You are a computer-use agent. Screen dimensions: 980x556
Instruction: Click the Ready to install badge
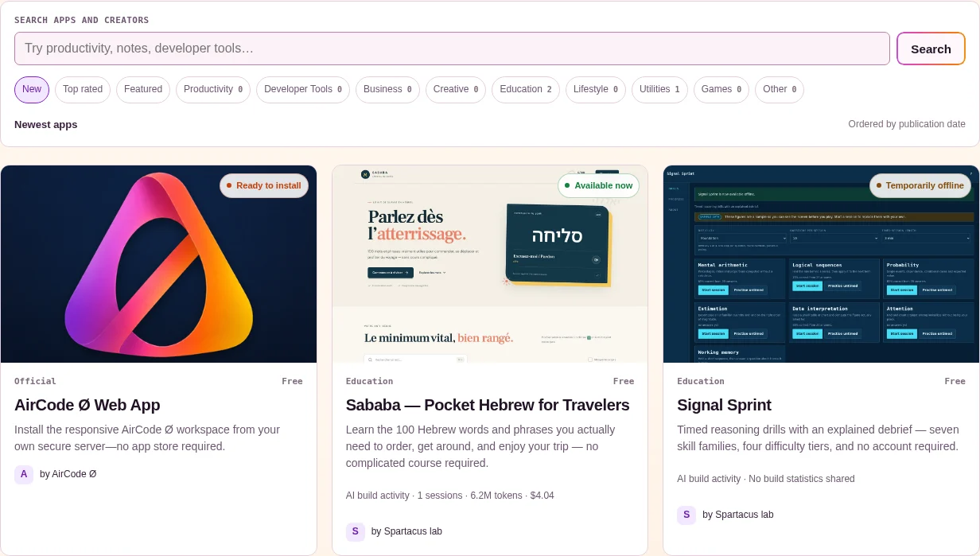pos(264,185)
